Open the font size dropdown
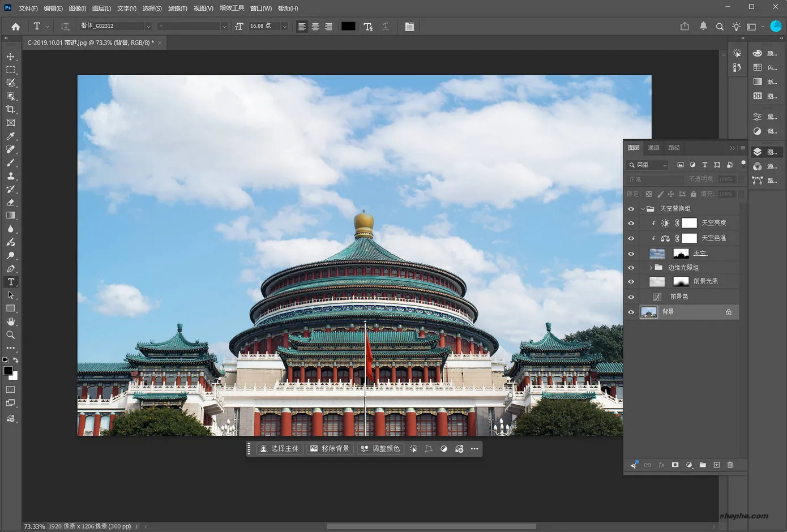The image size is (787, 532). click(284, 26)
